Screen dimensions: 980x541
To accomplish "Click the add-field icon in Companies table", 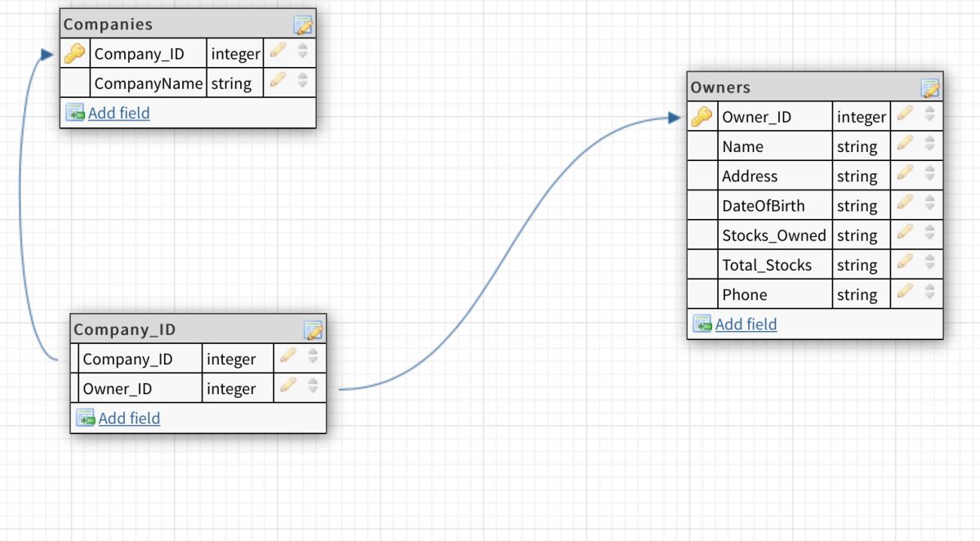I will point(75,113).
